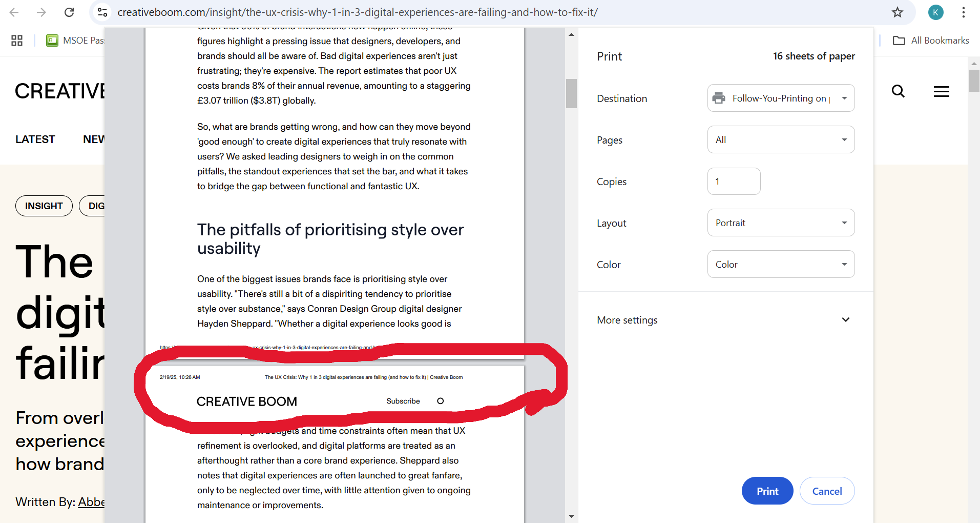980x523 pixels.
Task: Click the Copies number field
Action: [x=734, y=182]
